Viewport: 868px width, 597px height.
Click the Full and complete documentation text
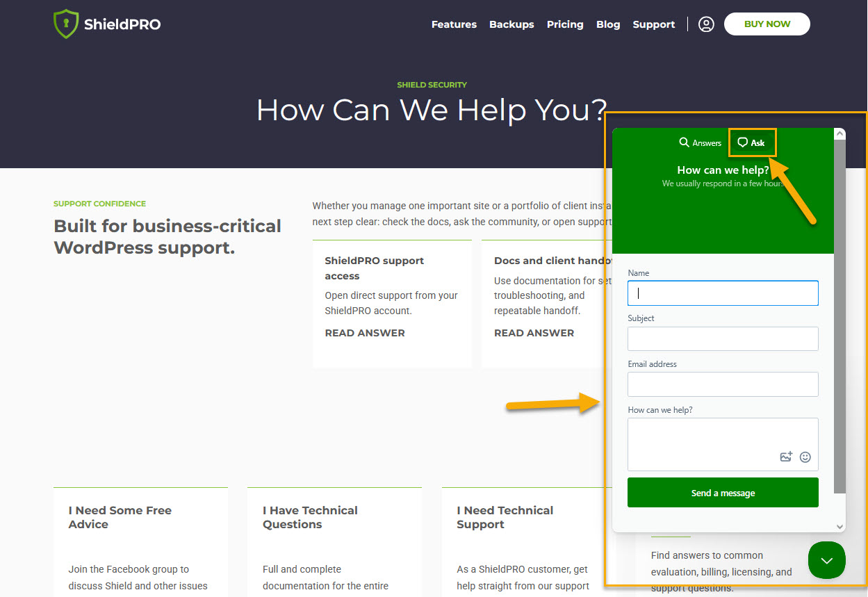pyautogui.click(x=325, y=578)
